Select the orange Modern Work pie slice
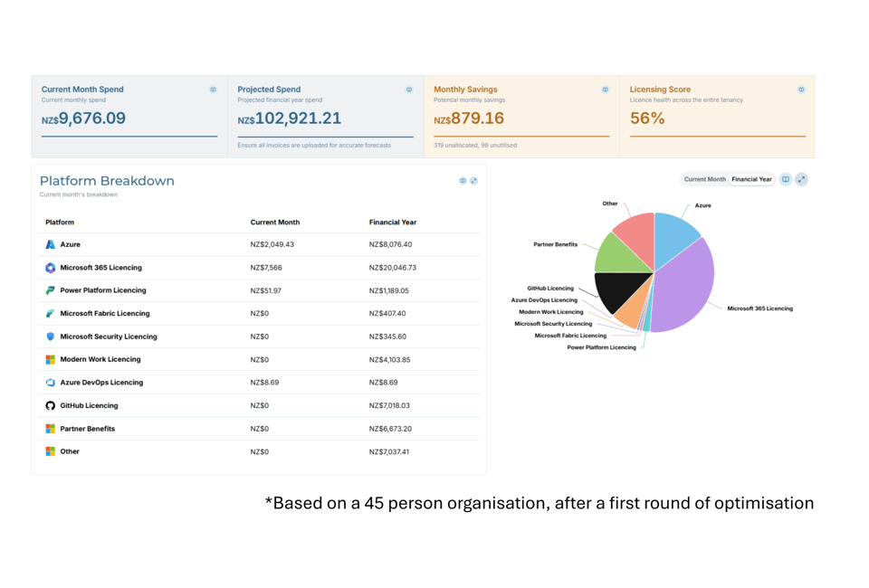The height and width of the screenshot is (588, 869). pyautogui.click(x=633, y=310)
